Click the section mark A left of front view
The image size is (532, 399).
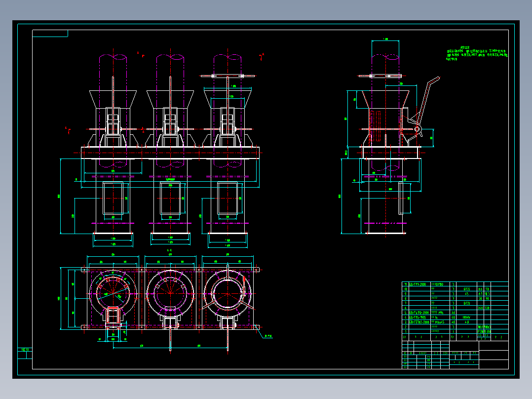(68, 130)
